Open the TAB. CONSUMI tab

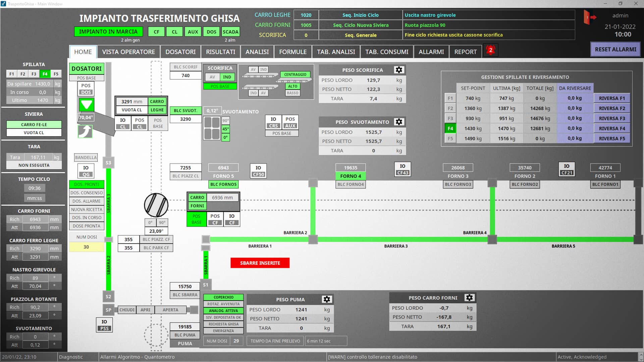[x=386, y=52]
